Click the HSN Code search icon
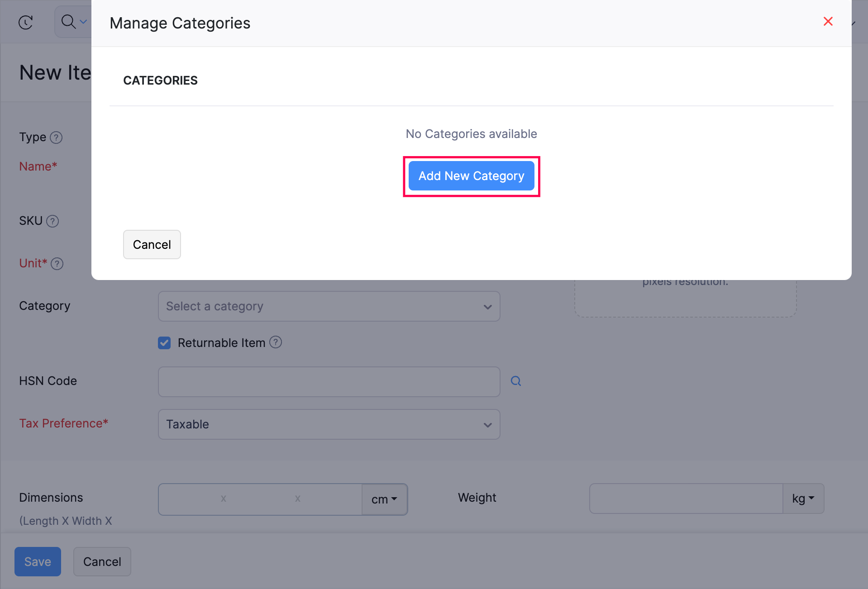 [516, 381]
